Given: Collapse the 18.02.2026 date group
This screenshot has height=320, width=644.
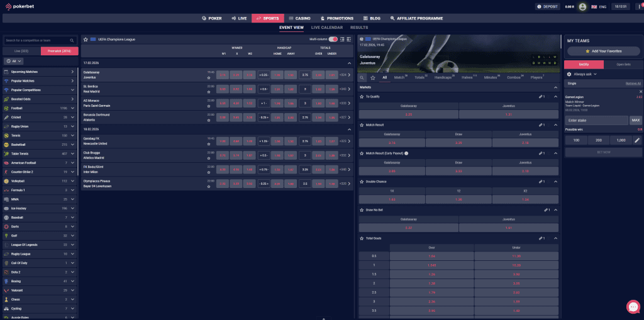Looking at the screenshot, I should click(349, 130).
